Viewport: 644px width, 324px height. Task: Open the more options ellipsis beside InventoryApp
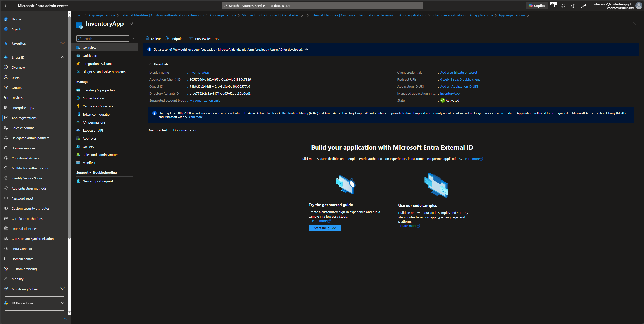pyautogui.click(x=140, y=24)
